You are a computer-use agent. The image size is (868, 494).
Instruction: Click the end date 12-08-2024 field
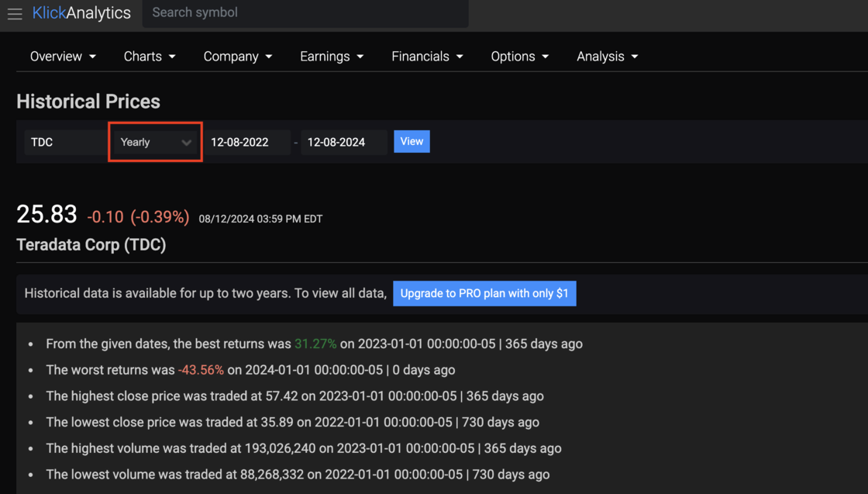point(344,143)
